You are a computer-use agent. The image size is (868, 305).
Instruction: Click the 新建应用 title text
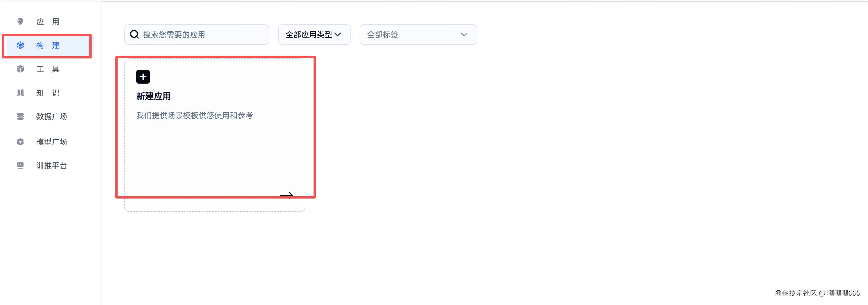(x=153, y=96)
